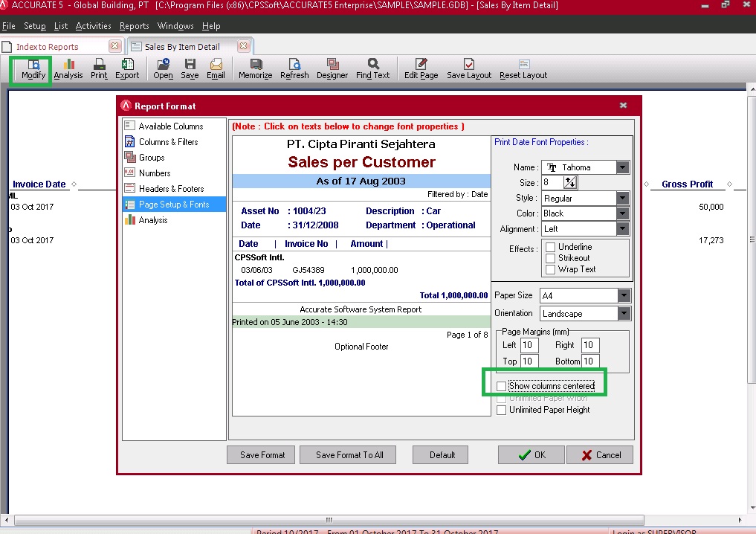Enable Show columns centered checkbox
The image size is (756, 534).
[502, 386]
